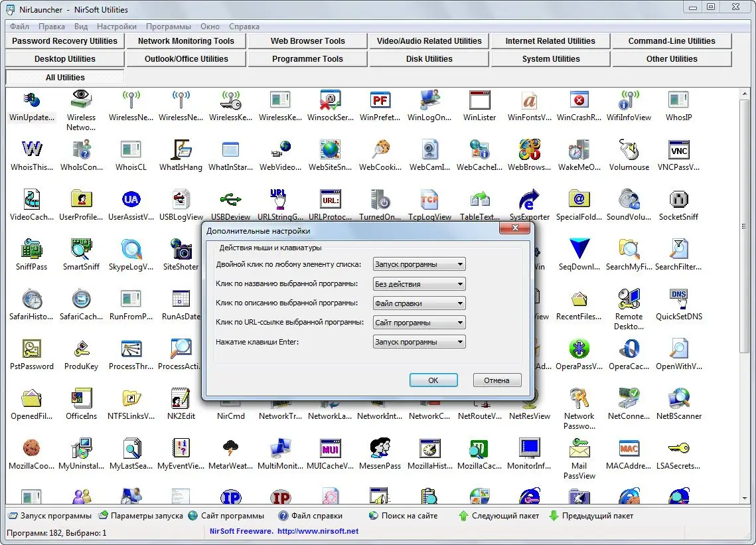Switch to Disk Utilities tab
Image resolution: width=756 pixels, height=545 pixels.
coord(429,59)
